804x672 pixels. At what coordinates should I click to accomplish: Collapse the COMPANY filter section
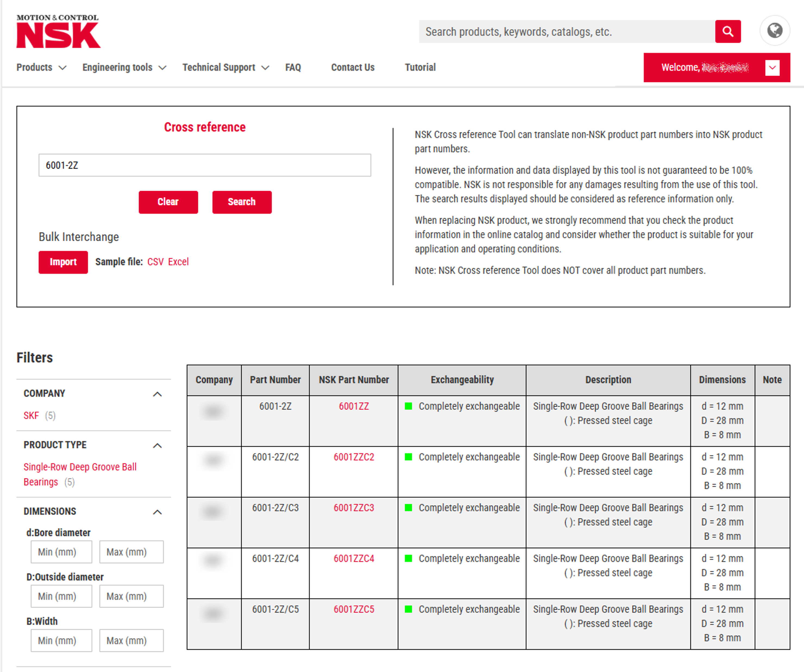pos(157,394)
